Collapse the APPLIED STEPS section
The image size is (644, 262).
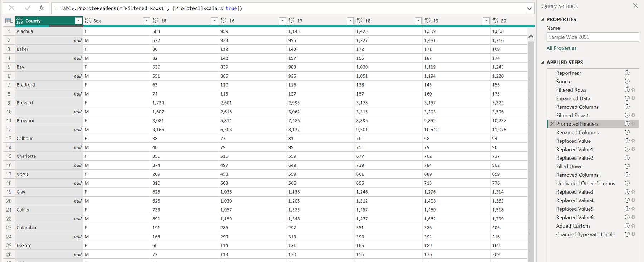click(543, 62)
